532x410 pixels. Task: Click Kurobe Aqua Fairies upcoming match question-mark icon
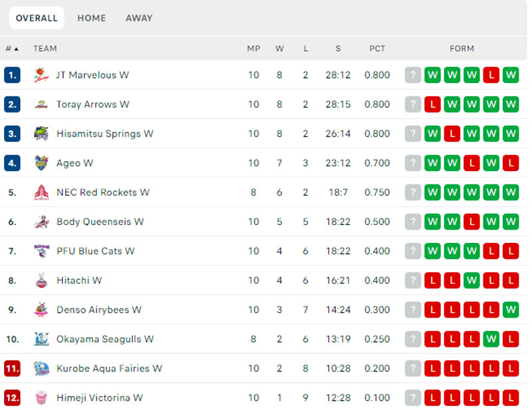(413, 369)
